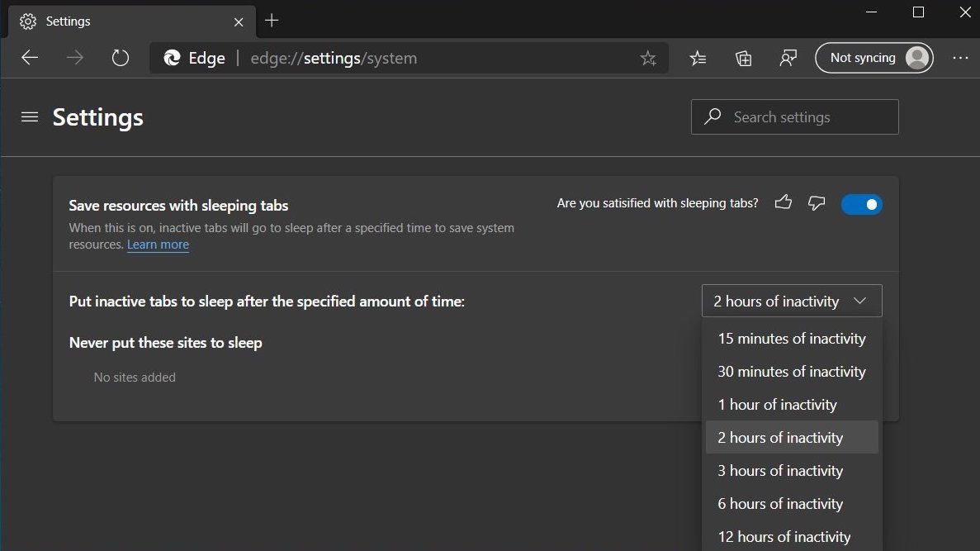Open a new tab with plus button
The image size is (980, 551).
pos(272,21)
